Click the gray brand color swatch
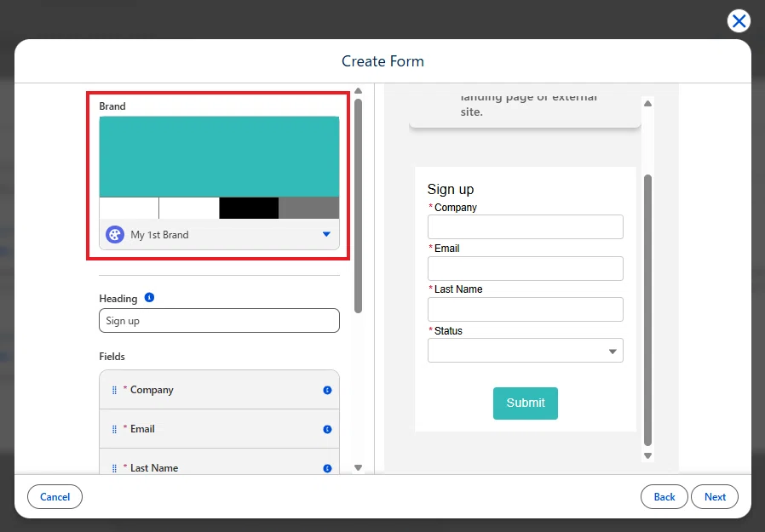 (x=309, y=209)
